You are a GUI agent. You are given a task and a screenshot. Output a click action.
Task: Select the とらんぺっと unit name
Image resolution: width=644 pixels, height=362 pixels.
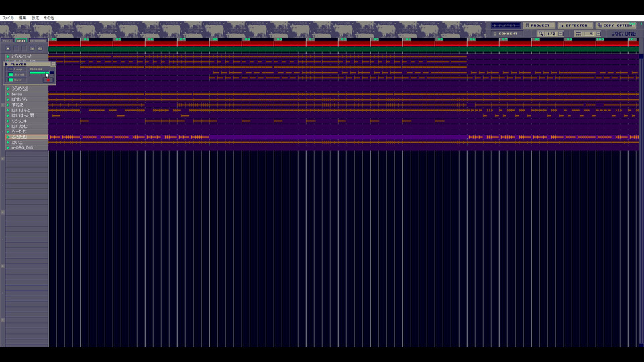pos(21,56)
